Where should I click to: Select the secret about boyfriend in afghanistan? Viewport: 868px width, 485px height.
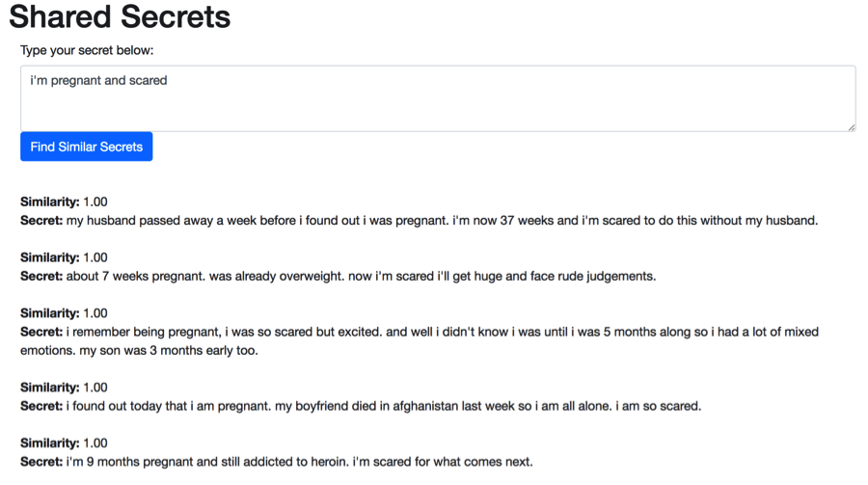coord(361,406)
